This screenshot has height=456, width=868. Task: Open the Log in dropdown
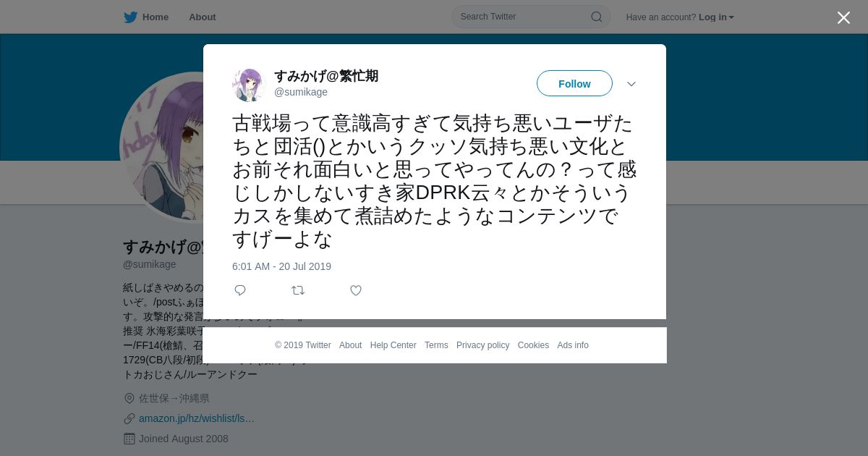coord(716,17)
